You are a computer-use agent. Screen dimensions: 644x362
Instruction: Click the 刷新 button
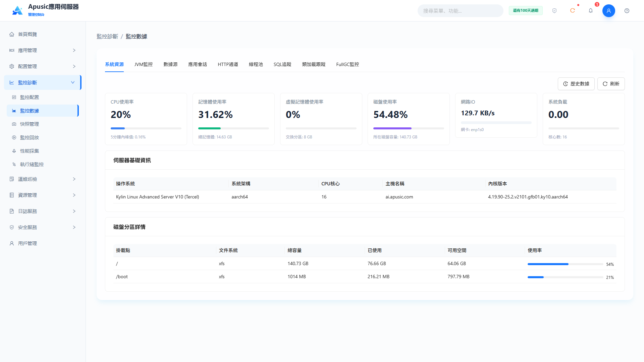tap(611, 84)
